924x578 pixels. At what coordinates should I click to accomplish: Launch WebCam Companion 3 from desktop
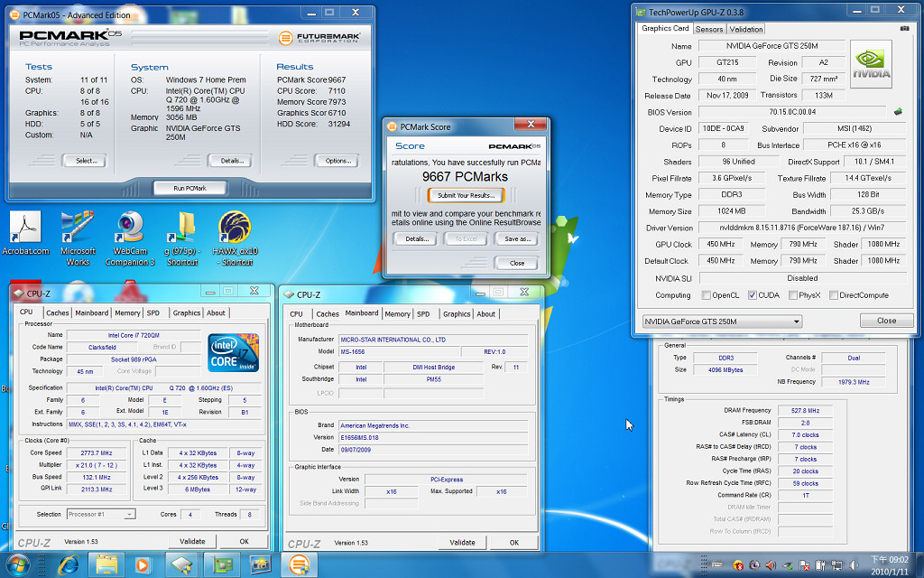click(130, 238)
